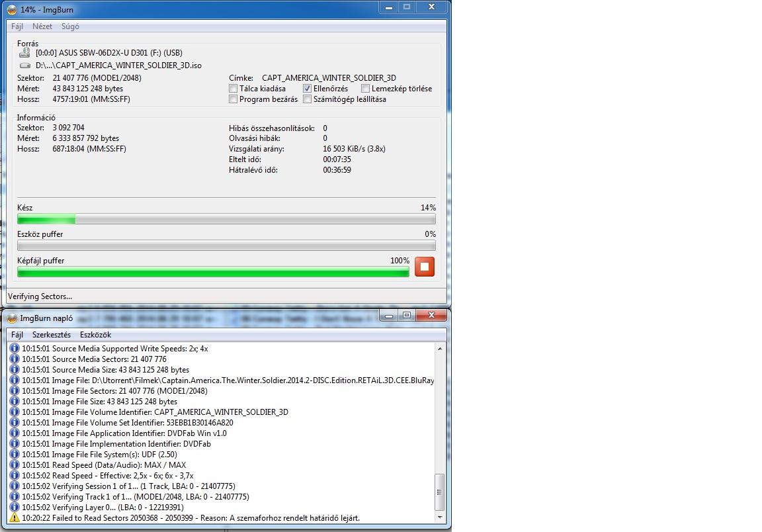This screenshot has width=762, height=532.
Task: Click the ISO image file icon
Action: pos(24,65)
